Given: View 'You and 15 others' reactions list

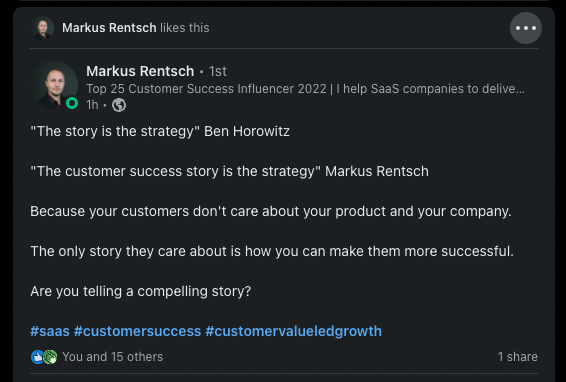Looking at the screenshot, I should tap(113, 357).
